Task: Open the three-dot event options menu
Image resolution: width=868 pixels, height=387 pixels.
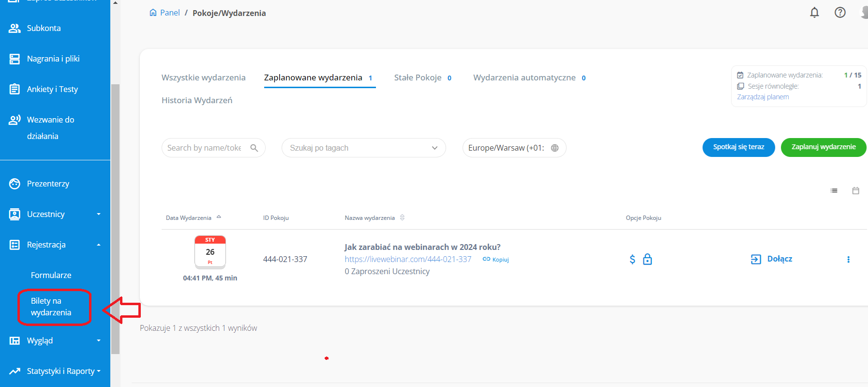Action: pos(848,260)
